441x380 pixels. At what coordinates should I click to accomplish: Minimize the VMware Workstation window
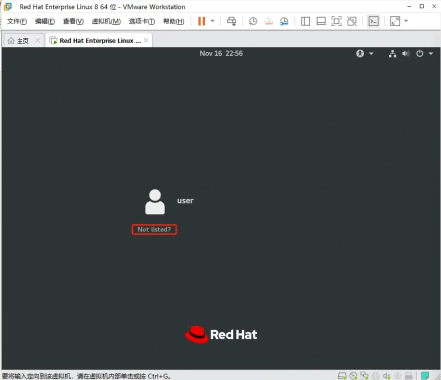[409, 6]
